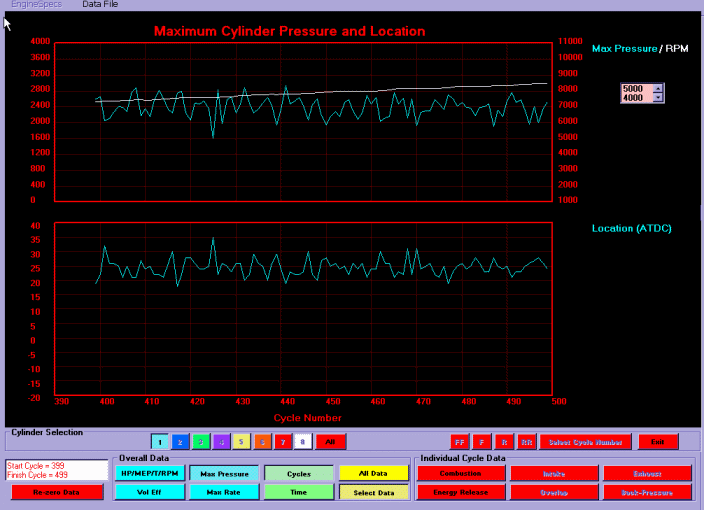Show All cylinders in Cylinder Selection
This screenshot has width=704, height=510.
point(330,441)
